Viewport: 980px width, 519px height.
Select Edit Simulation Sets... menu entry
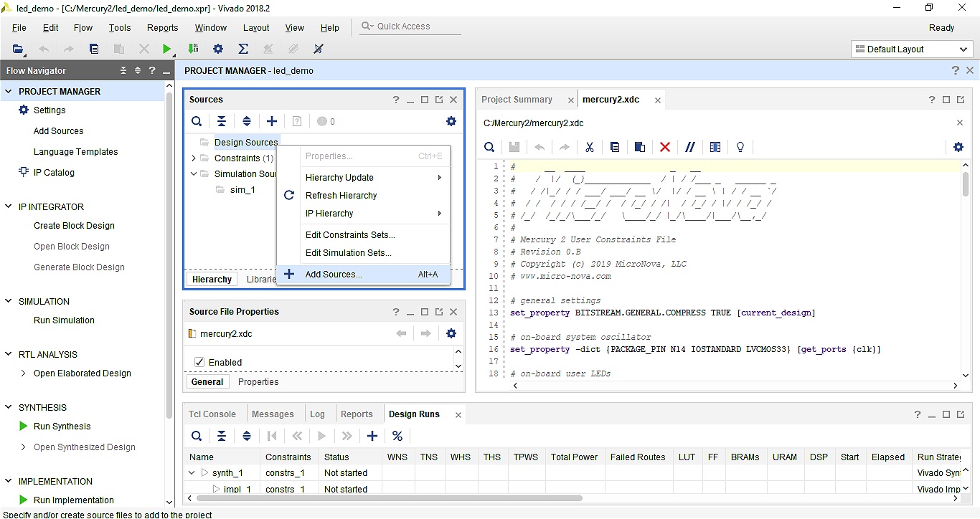tap(363, 252)
